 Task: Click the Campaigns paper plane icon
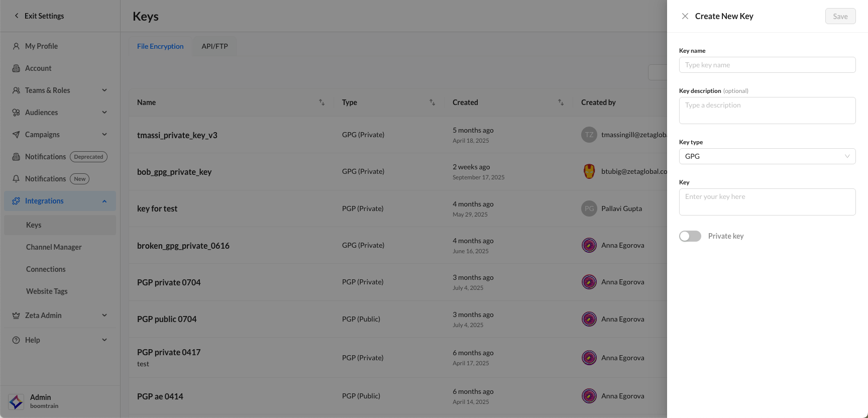(x=16, y=135)
